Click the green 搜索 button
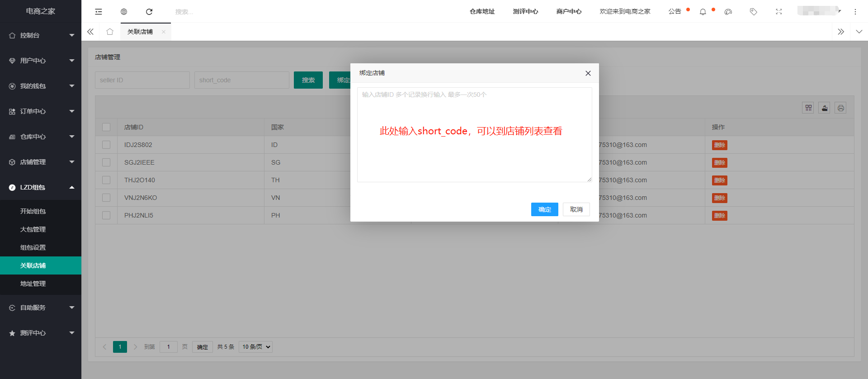The height and width of the screenshot is (379, 868). click(308, 80)
